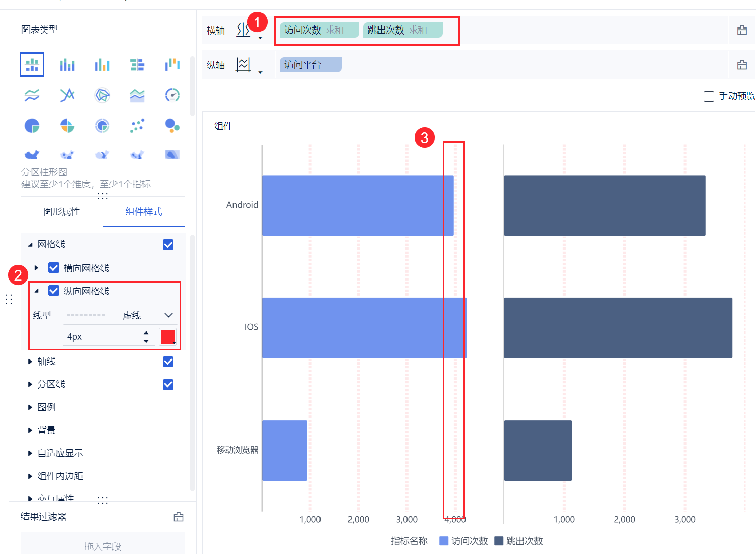The image size is (756, 554).
Task: Uncheck the 轴线 checkbox
Action: click(x=168, y=362)
